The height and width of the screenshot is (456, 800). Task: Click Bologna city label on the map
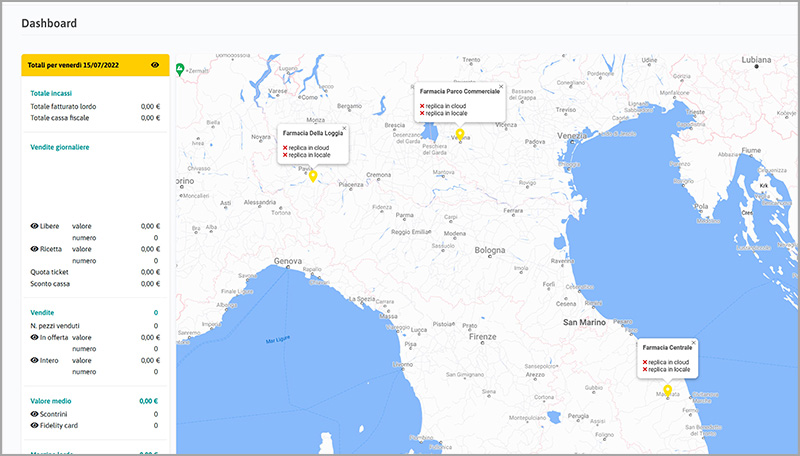tap(490, 248)
